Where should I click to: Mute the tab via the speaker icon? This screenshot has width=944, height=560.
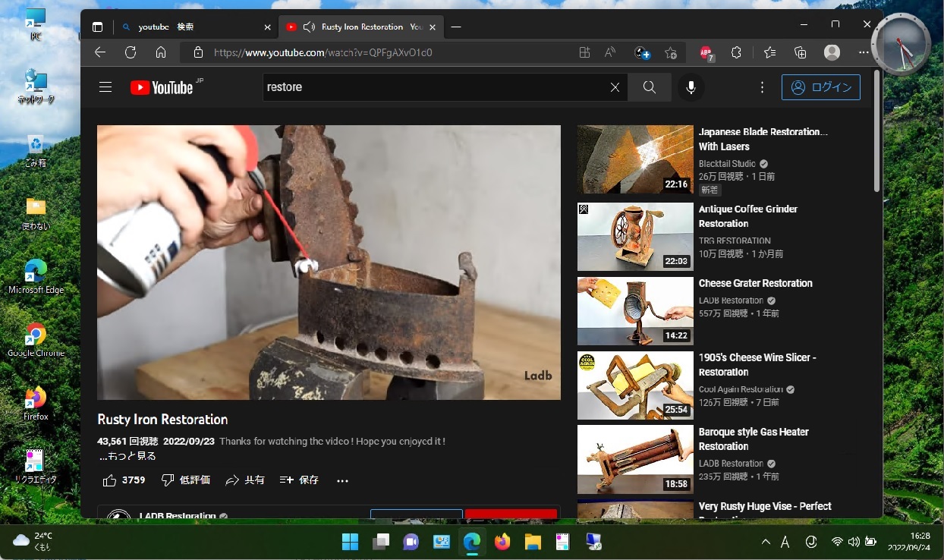pyautogui.click(x=309, y=27)
